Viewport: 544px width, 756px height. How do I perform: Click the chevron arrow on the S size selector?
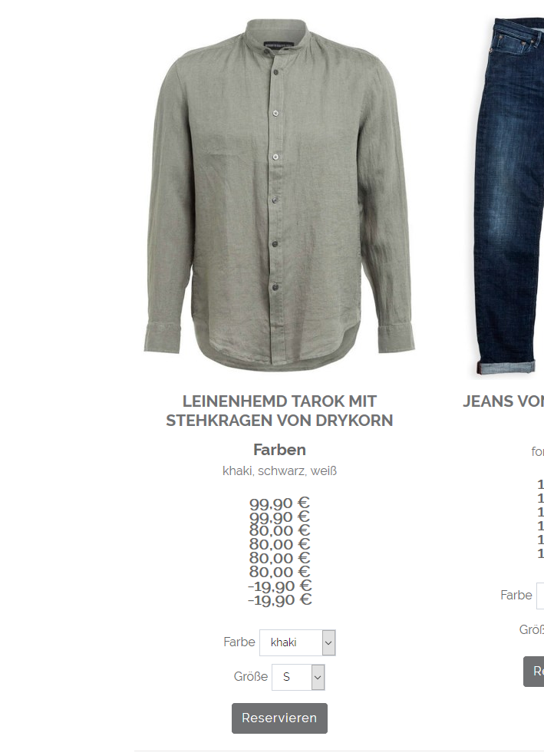point(318,678)
